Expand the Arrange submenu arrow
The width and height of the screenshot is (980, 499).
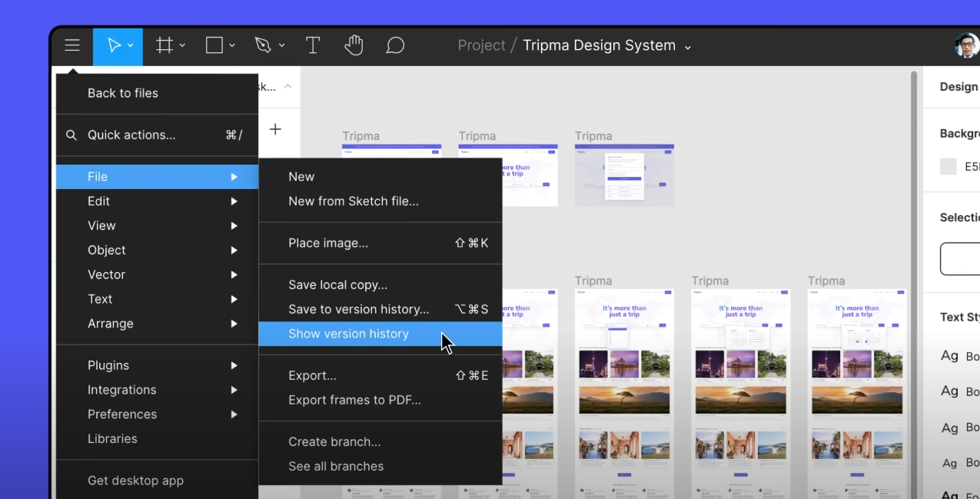(234, 324)
